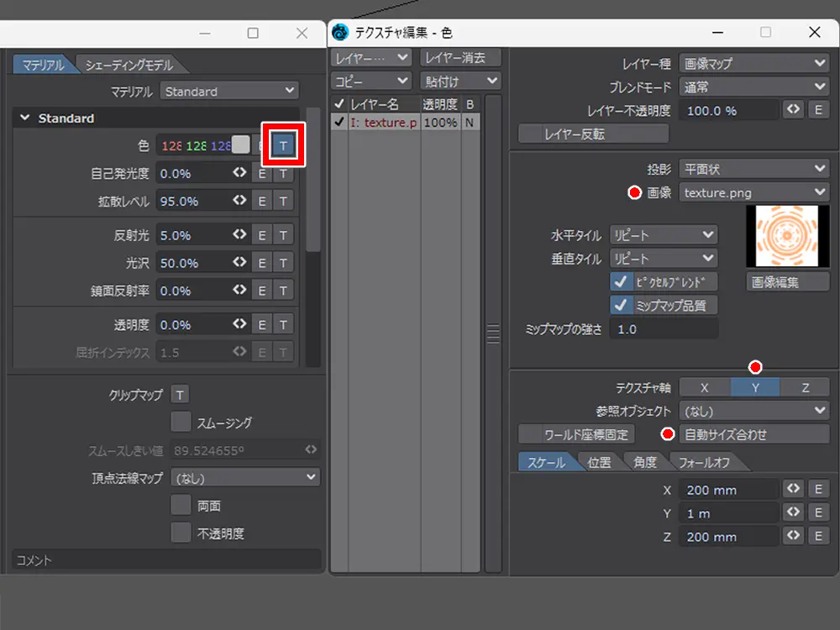Click the highlighted color texture T button
Image resolution: width=840 pixels, height=630 pixels.
283,145
